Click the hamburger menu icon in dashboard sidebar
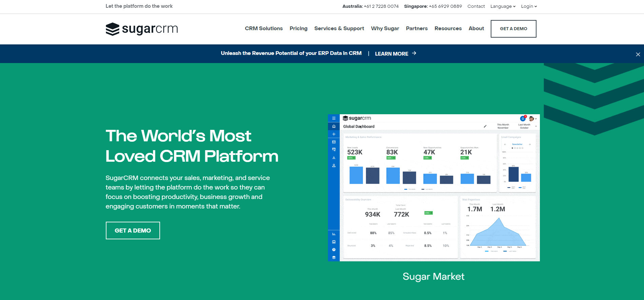Screen dimensions: 644x300 pos(334,118)
